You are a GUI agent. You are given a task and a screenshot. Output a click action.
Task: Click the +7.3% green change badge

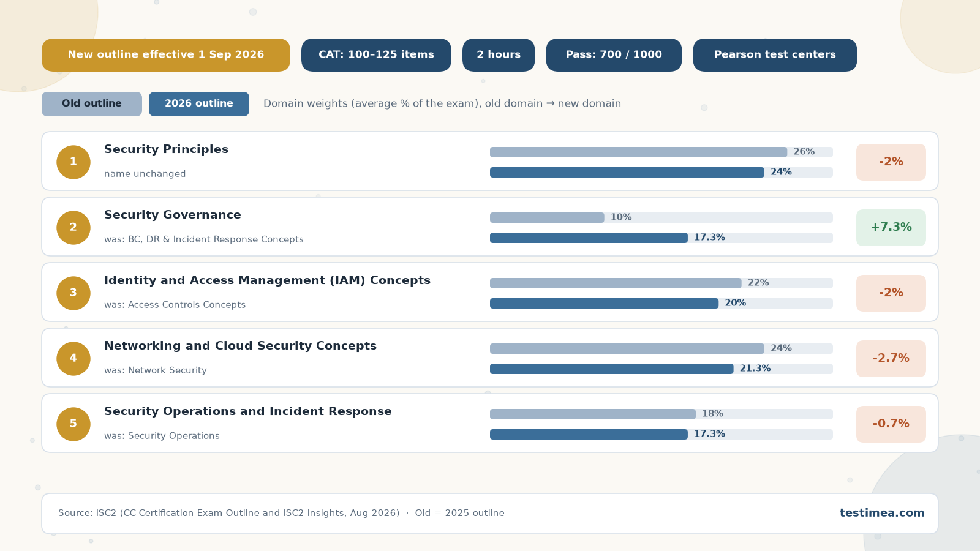[891, 228]
